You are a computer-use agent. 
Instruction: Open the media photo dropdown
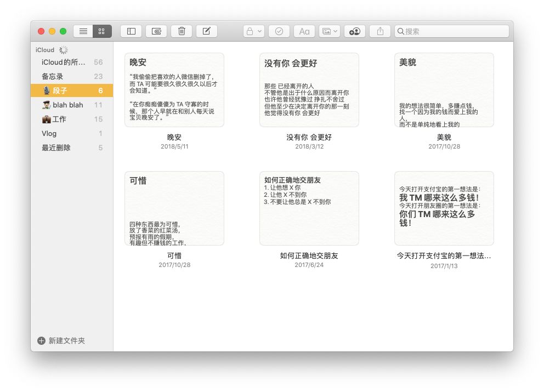[330, 31]
